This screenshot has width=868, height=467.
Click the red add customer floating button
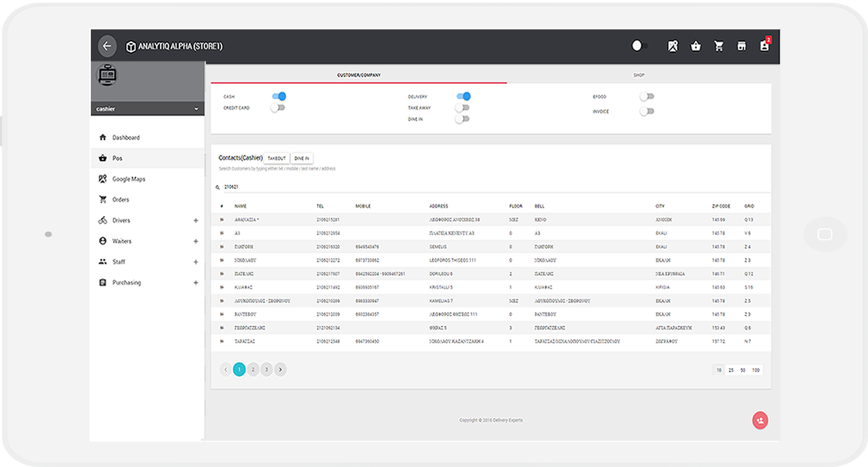(760, 421)
